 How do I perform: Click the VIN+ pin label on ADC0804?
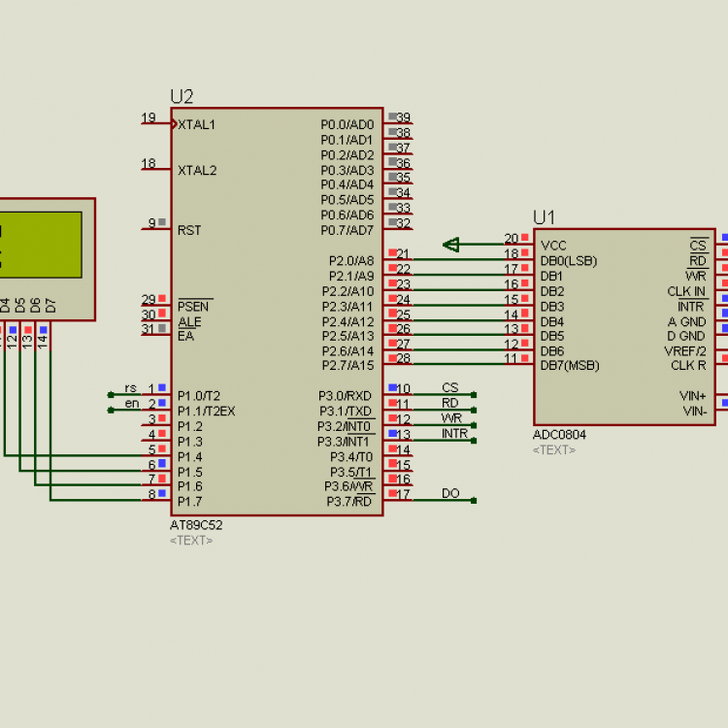(692, 396)
